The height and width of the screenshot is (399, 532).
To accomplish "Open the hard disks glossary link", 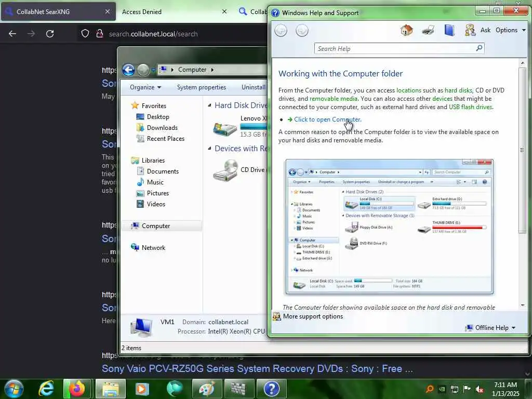I will (458, 90).
